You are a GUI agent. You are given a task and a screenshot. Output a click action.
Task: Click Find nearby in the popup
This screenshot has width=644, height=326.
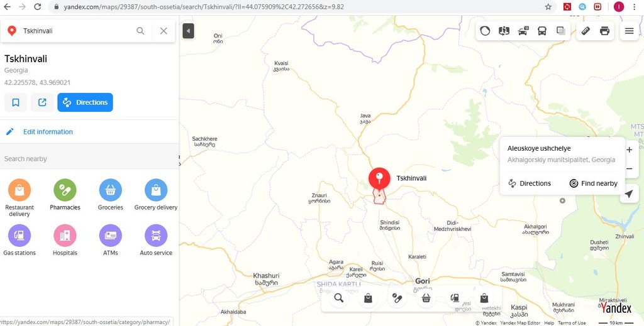(594, 183)
